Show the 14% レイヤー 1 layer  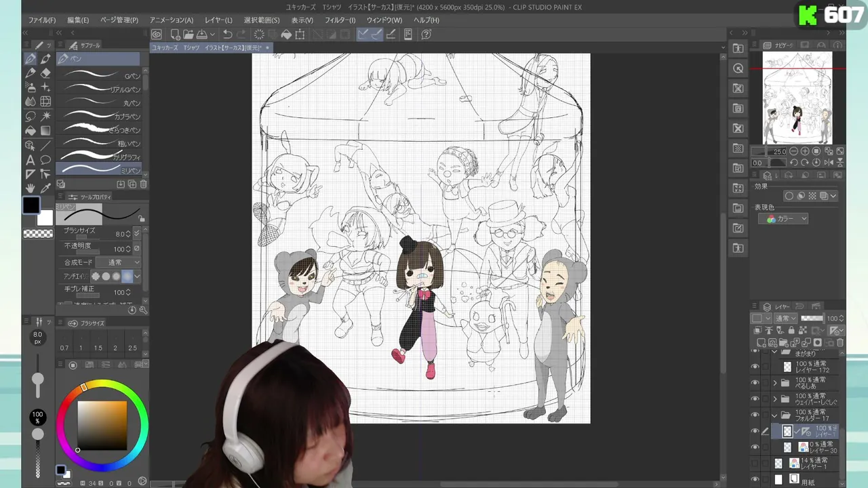(x=755, y=464)
